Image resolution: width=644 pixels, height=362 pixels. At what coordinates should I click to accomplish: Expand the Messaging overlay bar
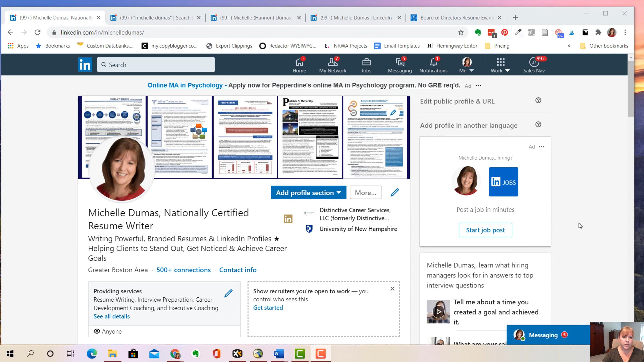point(548,335)
